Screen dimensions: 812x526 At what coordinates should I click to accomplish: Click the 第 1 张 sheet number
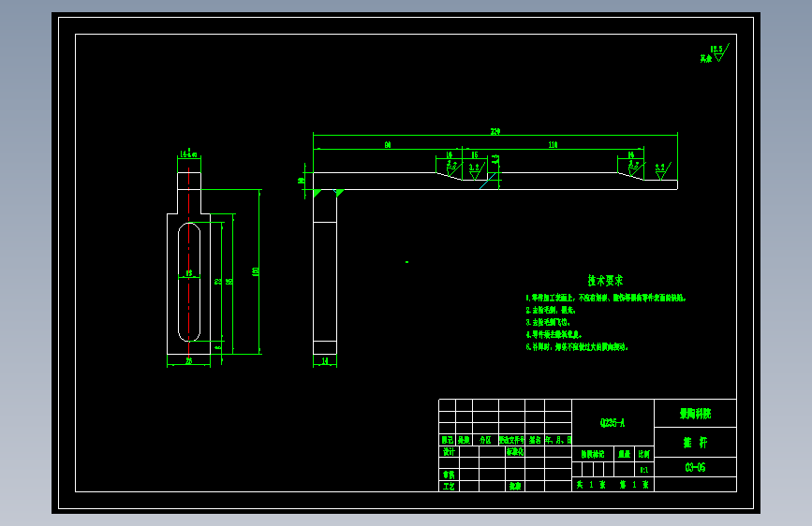[634, 485]
